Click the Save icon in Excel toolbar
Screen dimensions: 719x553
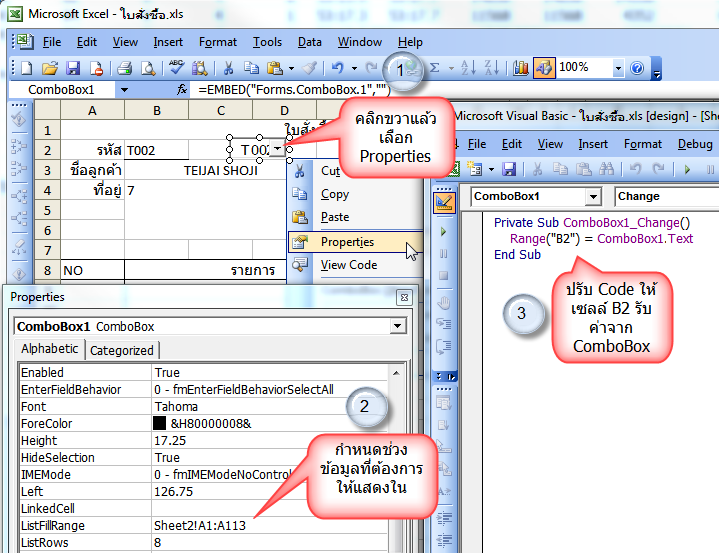(x=73, y=68)
